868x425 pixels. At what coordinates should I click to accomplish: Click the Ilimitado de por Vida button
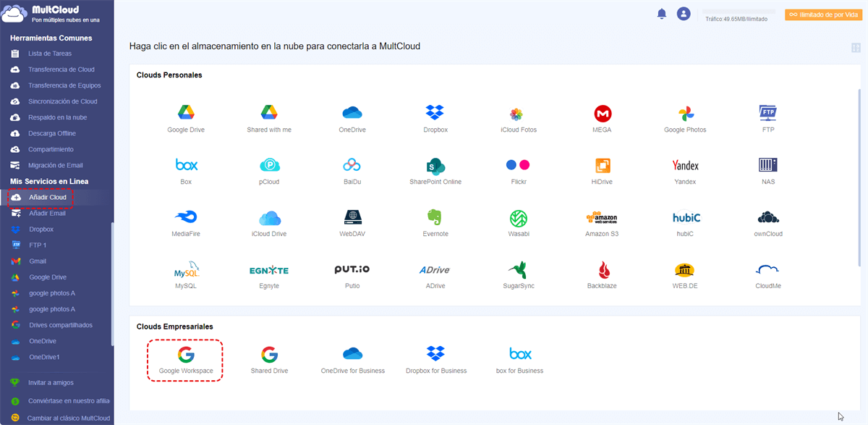click(x=823, y=14)
